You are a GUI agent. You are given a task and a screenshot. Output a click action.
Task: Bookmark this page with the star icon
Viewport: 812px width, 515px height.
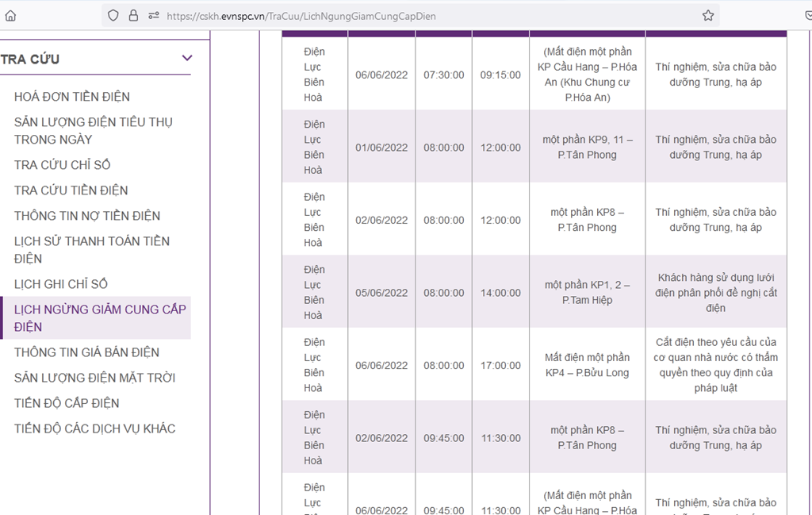coord(708,16)
